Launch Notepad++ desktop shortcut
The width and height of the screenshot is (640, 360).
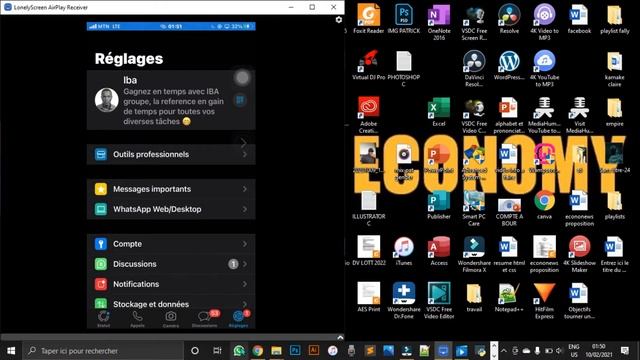click(509, 298)
